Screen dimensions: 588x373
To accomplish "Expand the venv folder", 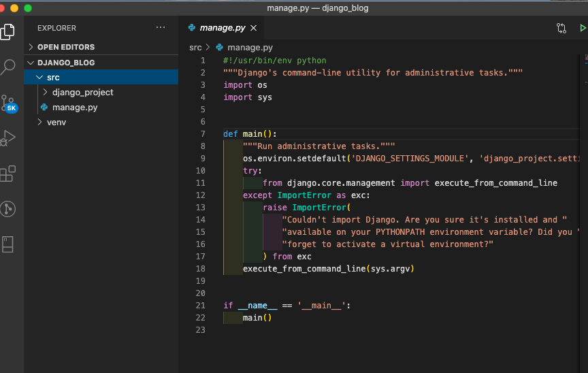I will click(56, 122).
